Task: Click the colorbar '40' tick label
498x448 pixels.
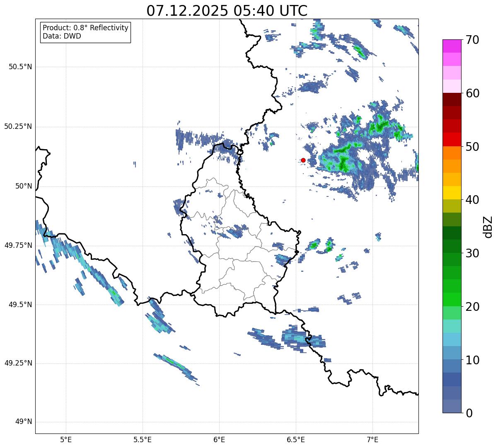Action: (x=473, y=200)
